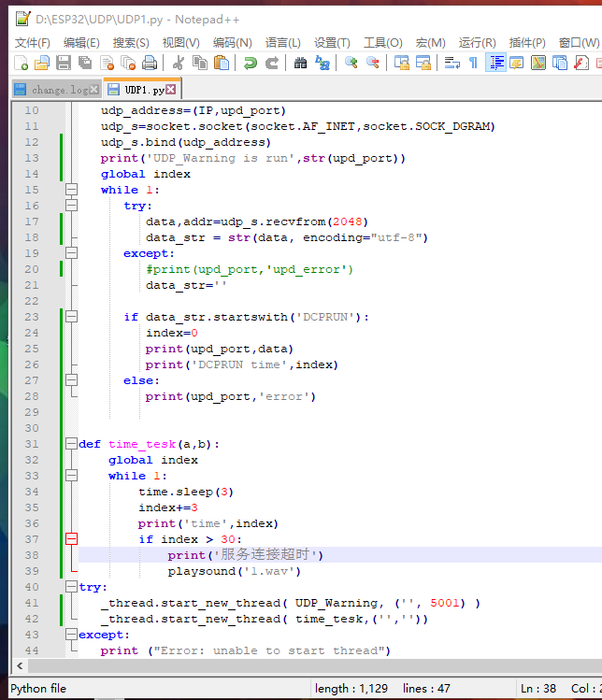The height and width of the screenshot is (700, 602).
Task: Open the 插件(P) menu
Action: [x=527, y=42]
